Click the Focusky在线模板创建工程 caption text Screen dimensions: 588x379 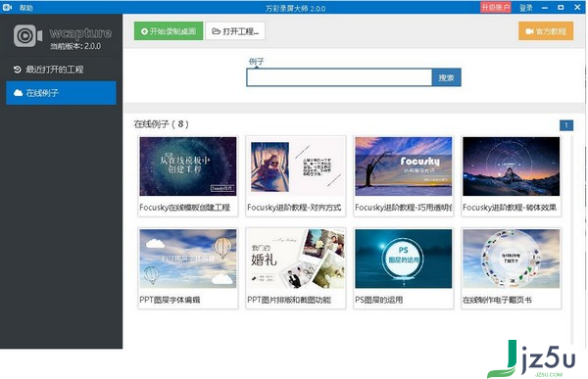click(x=184, y=208)
